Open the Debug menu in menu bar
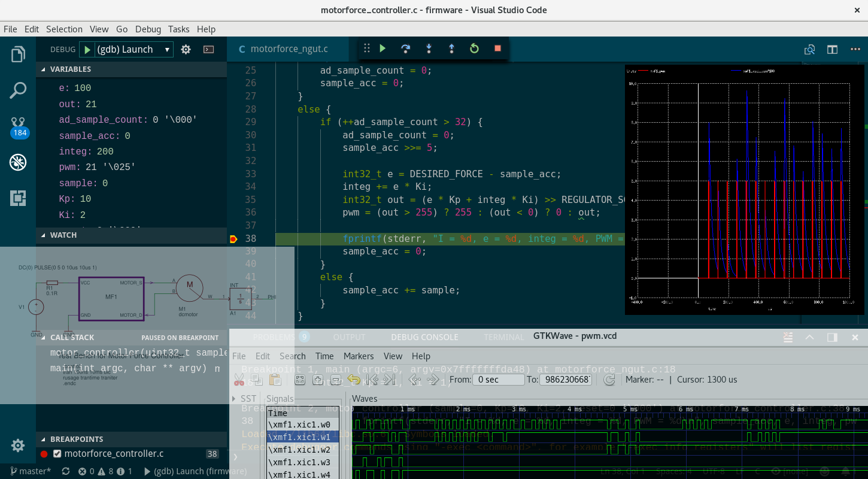The height and width of the screenshot is (479, 868). click(148, 29)
